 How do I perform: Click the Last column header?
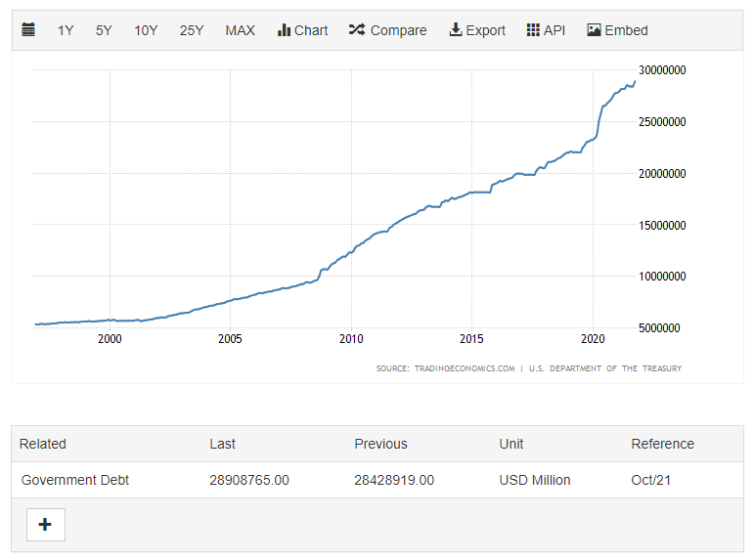[222, 444]
